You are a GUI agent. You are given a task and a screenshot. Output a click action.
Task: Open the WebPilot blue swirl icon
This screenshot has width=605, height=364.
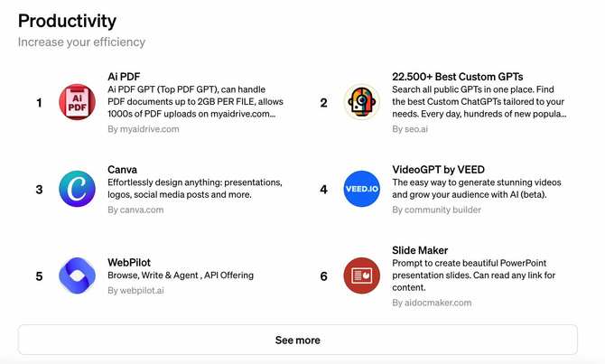point(77,275)
